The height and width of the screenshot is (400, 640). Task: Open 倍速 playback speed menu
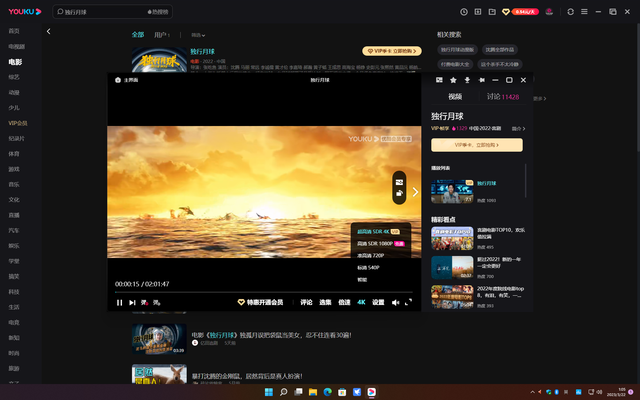tap(344, 302)
